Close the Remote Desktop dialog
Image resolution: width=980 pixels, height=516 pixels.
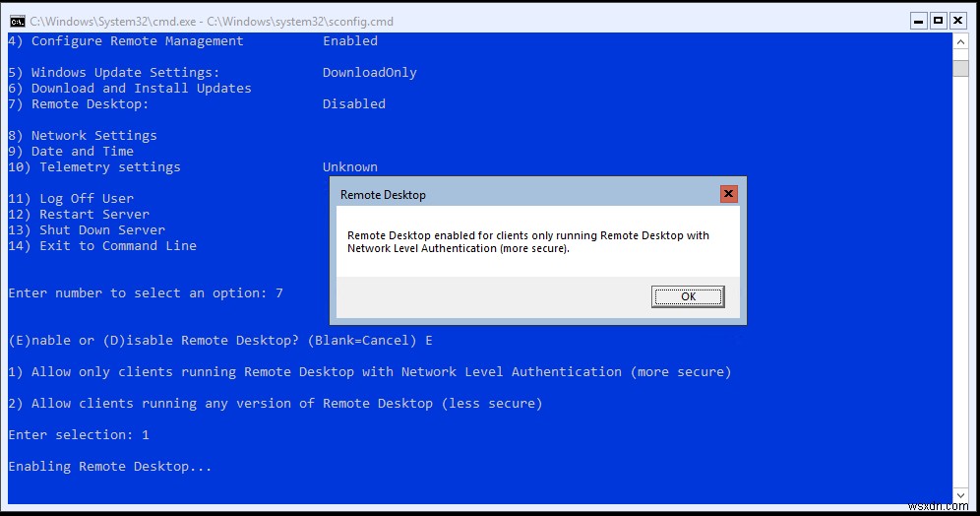728,194
